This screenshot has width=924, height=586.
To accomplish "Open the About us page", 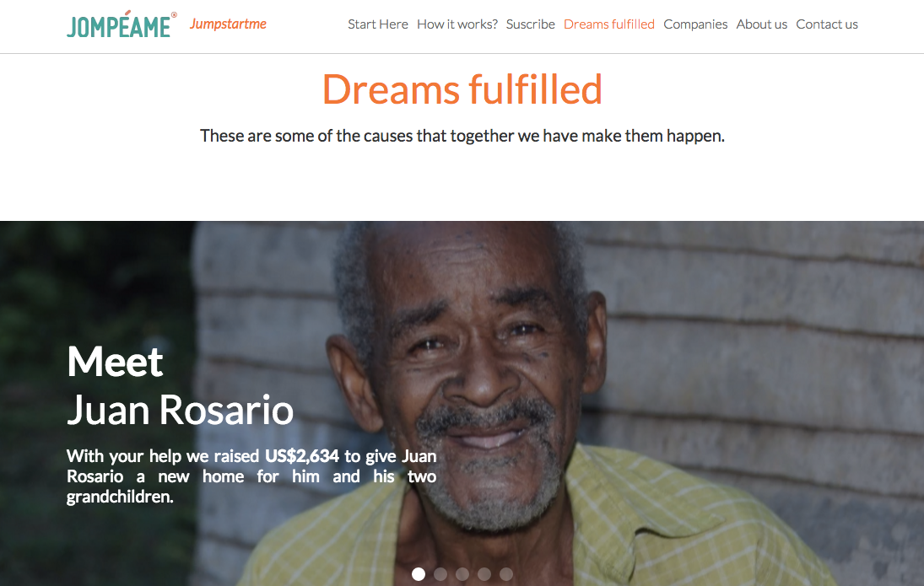I will tap(761, 24).
